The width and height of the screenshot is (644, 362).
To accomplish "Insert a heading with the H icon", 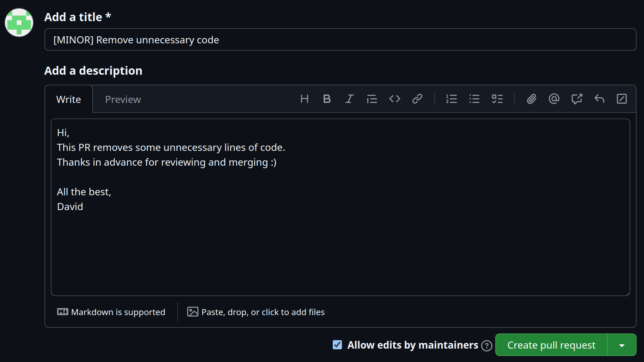I will pyautogui.click(x=305, y=99).
